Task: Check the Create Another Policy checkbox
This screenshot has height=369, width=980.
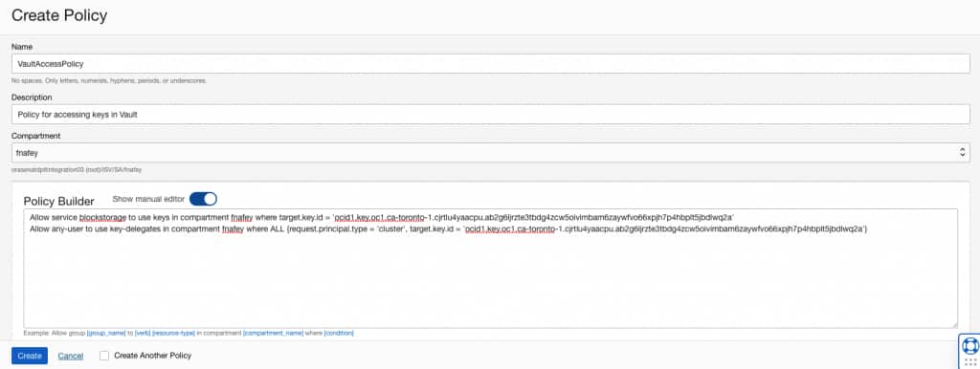Action: click(104, 356)
